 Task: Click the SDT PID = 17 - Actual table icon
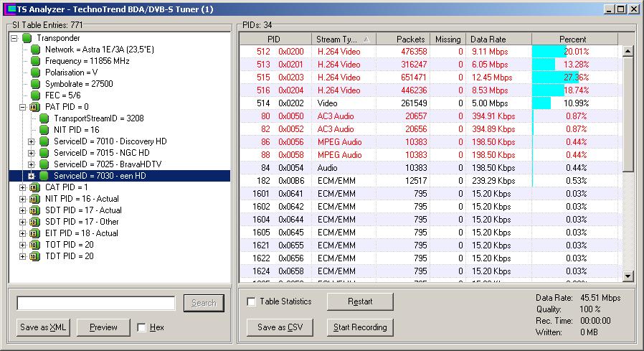(35, 211)
